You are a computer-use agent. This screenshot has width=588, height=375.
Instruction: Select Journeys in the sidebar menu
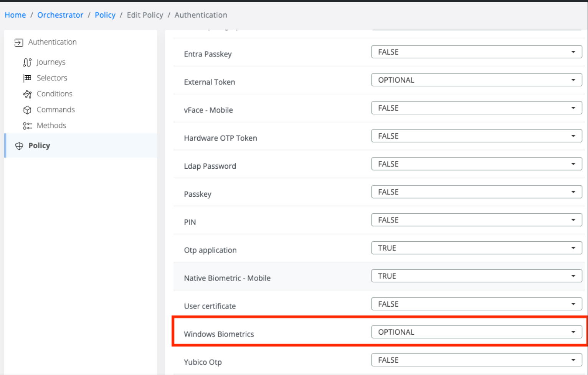click(x=51, y=62)
